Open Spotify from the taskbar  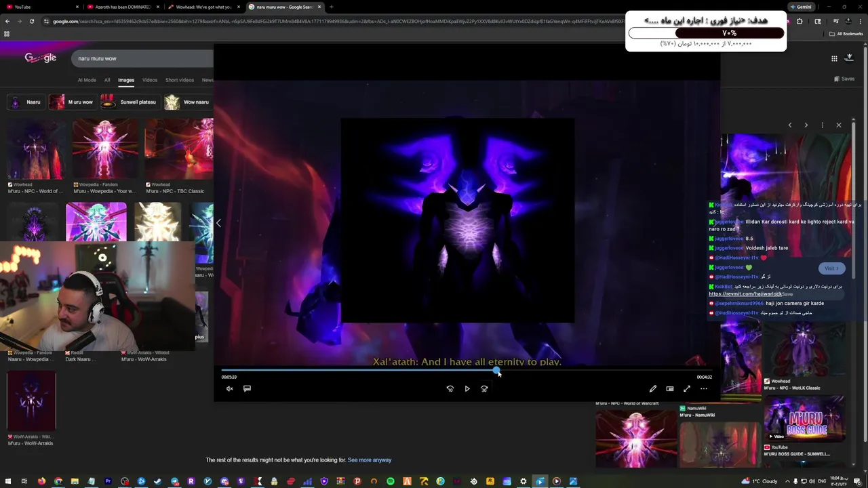(x=391, y=481)
